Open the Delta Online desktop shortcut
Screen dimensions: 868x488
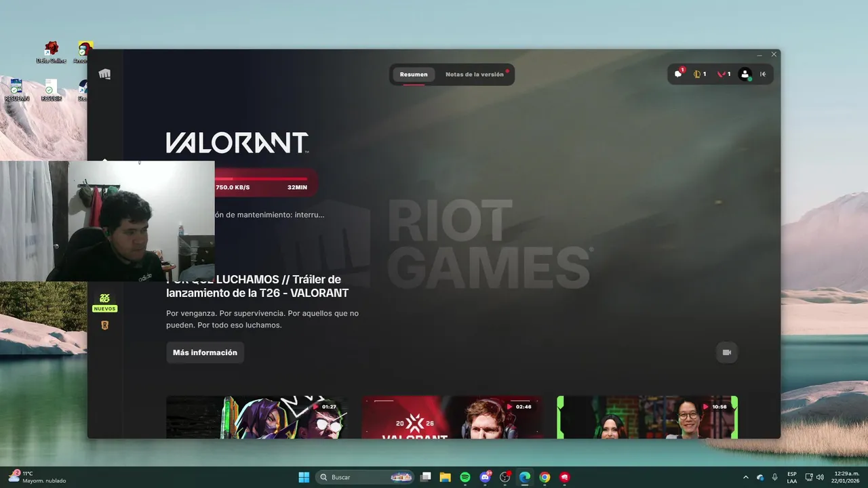click(x=51, y=52)
